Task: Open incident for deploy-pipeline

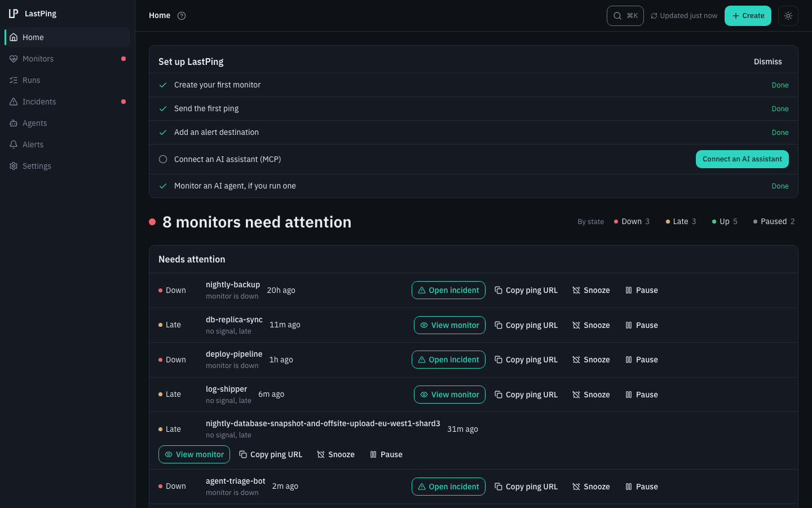Action: [x=448, y=360]
